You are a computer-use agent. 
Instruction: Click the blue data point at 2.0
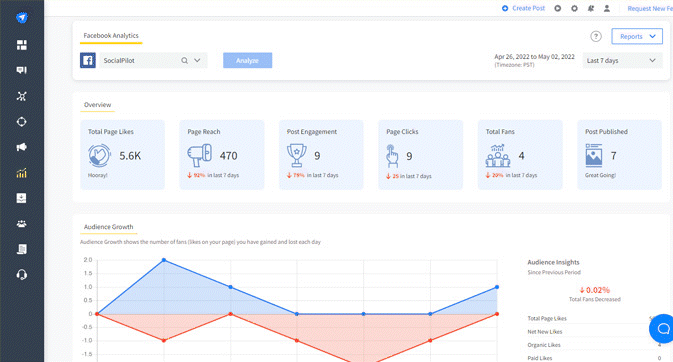[x=164, y=260]
